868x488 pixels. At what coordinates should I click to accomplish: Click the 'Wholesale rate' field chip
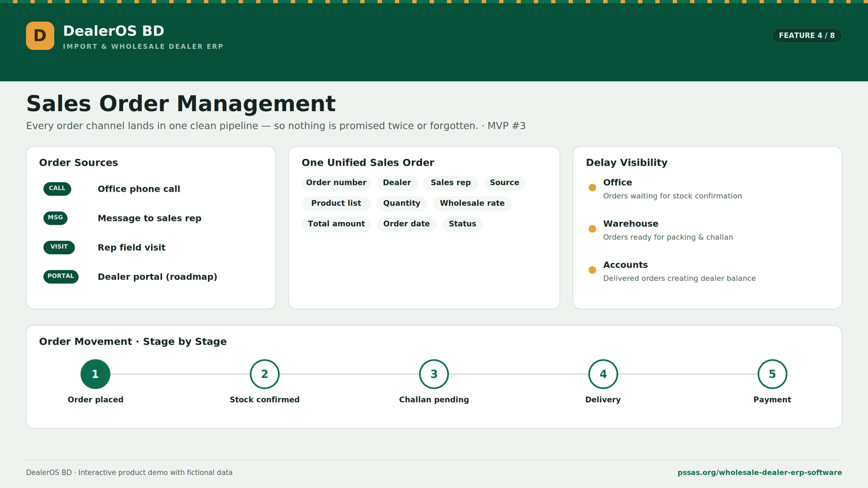[x=472, y=203]
